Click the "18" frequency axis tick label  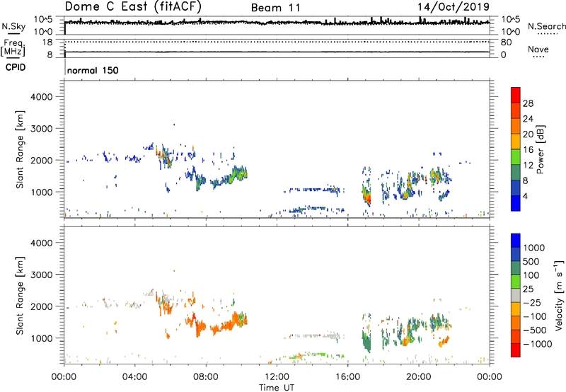click(x=47, y=42)
